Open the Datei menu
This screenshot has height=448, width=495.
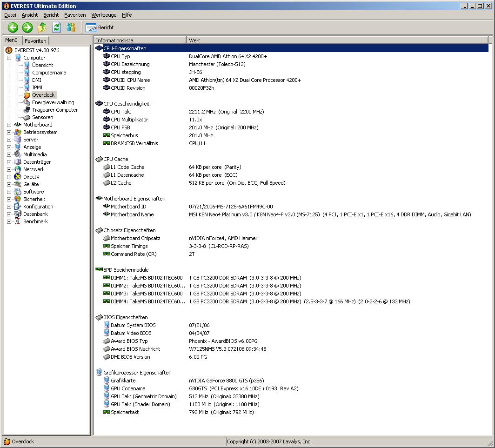pos(10,15)
